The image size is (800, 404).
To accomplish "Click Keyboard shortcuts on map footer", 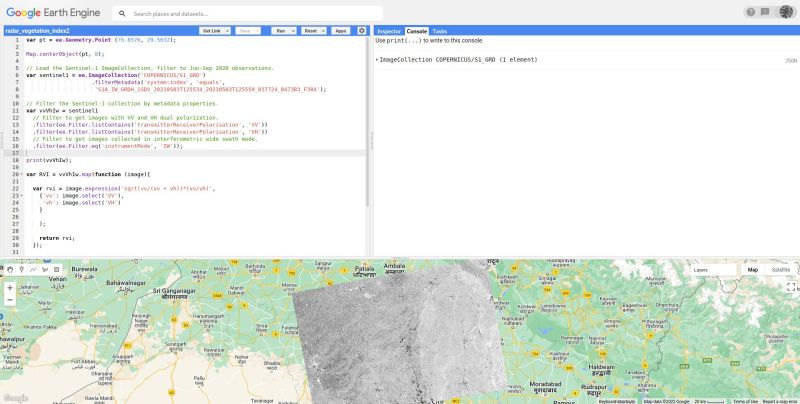I will point(617,401).
